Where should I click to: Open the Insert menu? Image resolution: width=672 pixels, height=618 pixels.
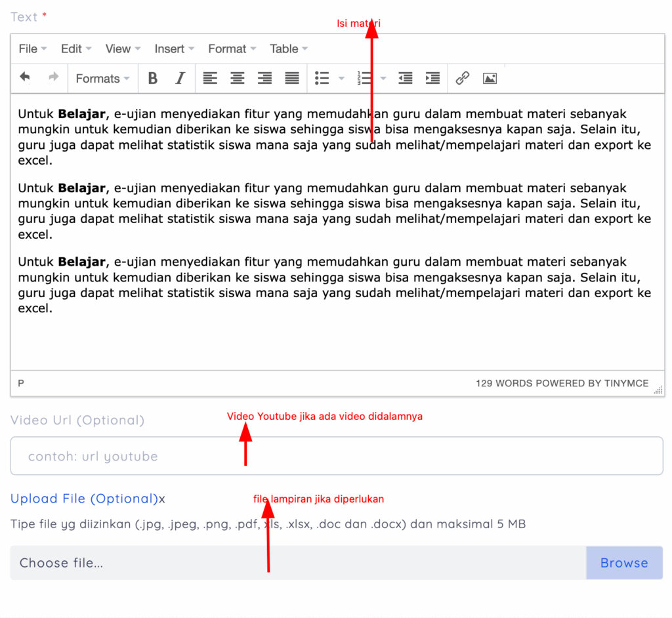coord(174,49)
